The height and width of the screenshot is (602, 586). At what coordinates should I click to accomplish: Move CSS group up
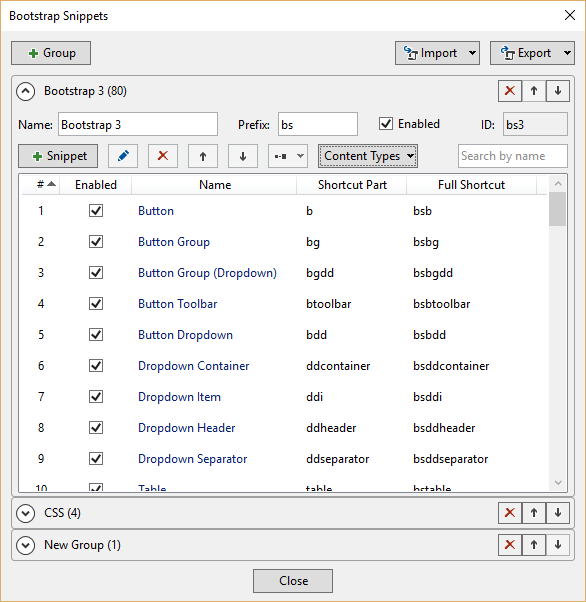[x=534, y=513]
